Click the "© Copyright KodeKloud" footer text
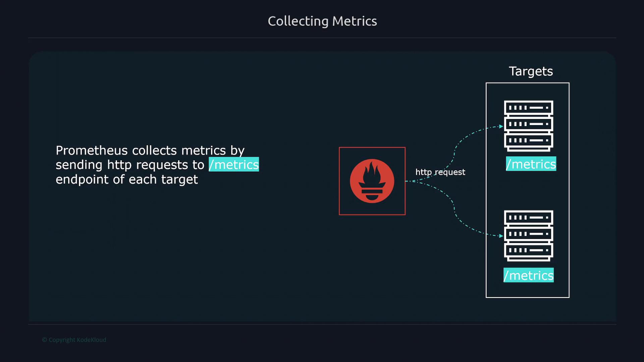The height and width of the screenshot is (362, 644). pos(74,340)
